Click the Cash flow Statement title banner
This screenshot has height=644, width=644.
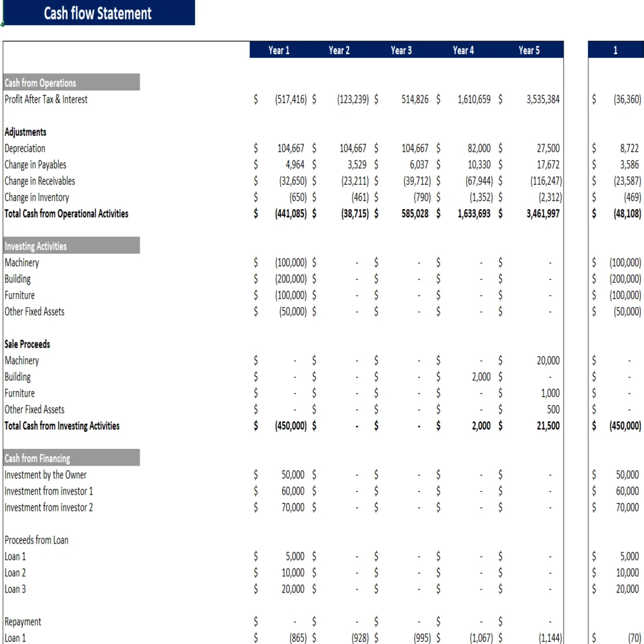point(98,13)
